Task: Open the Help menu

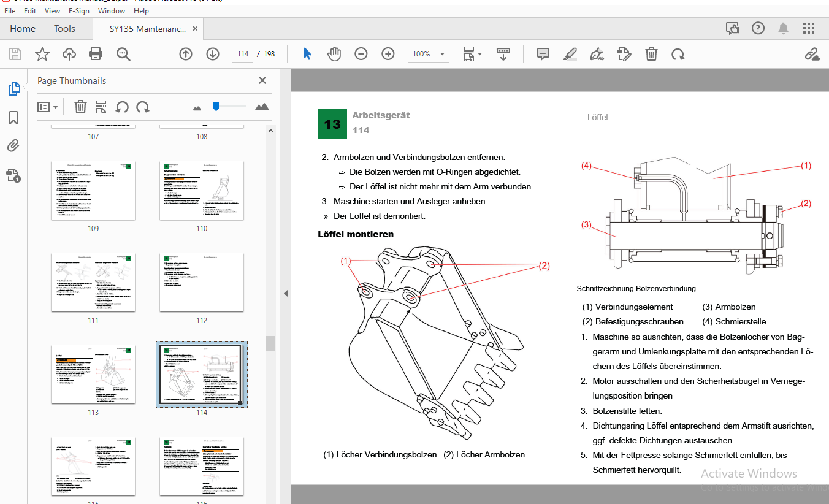Action: tap(141, 11)
